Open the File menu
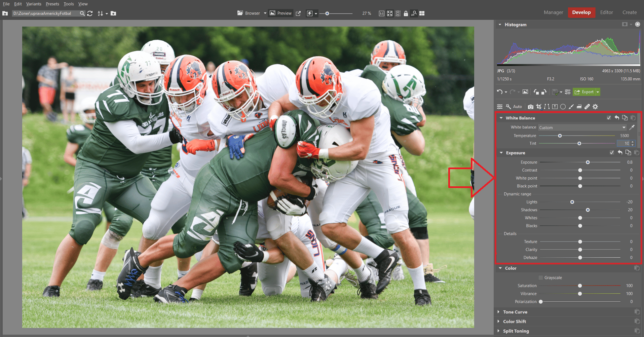 click(x=6, y=4)
